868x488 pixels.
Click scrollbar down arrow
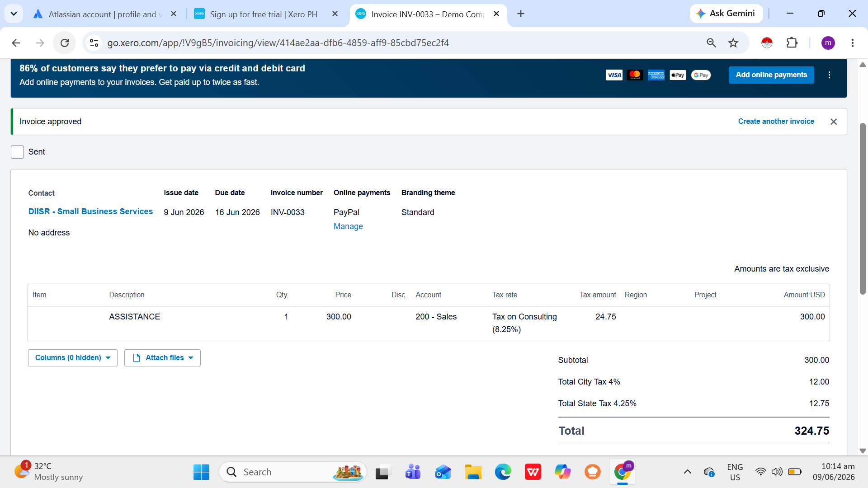[x=863, y=450]
